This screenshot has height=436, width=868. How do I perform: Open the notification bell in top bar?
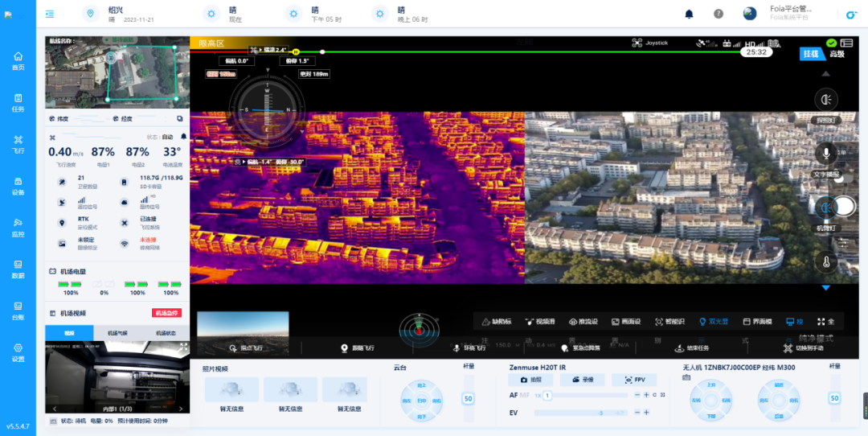pos(689,14)
